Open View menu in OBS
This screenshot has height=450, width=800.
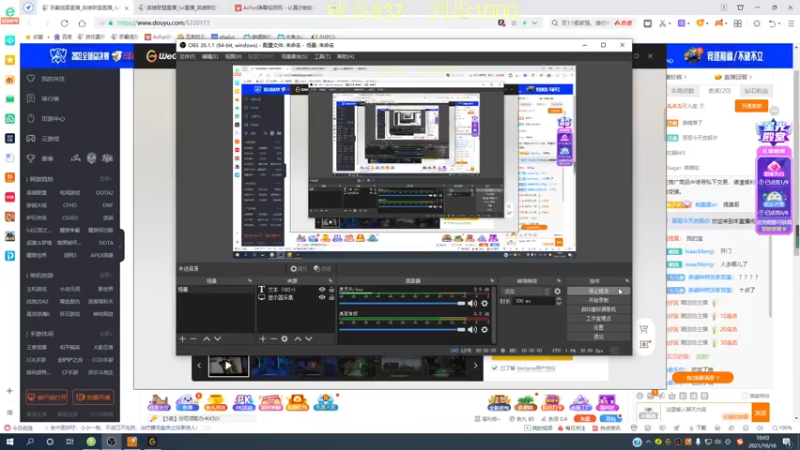click(x=233, y=57)
